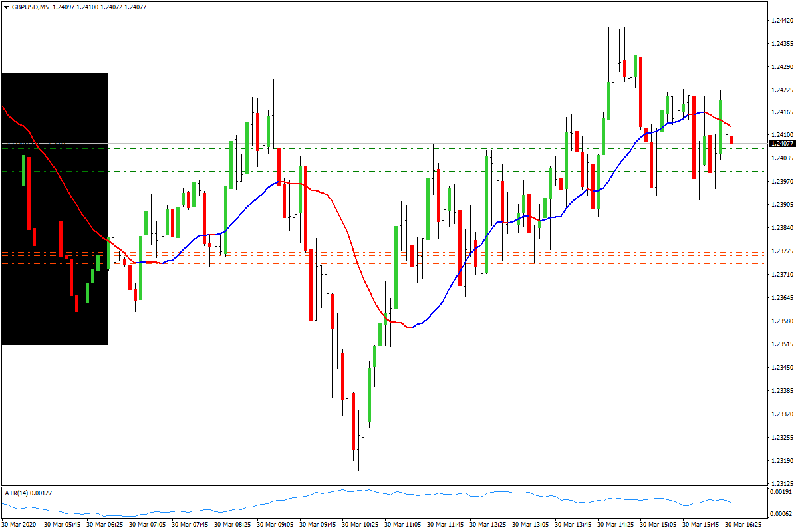The image size is (798, 532).
Task: Click the 30 Mar 15:45 time label
Action: pyautogui.click(x=701, y=525)
